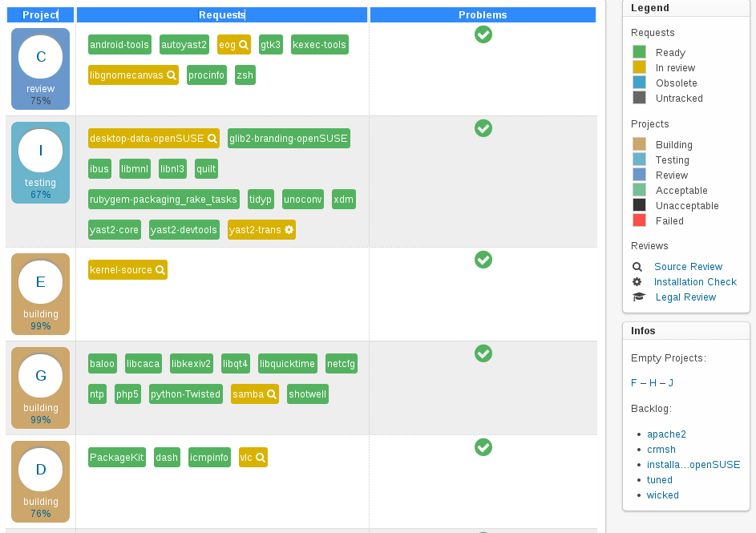Image resolution: width=756 pixels, height=533 pixels.
Task: Sort by the Problems column header
Action: click(483, 15)
